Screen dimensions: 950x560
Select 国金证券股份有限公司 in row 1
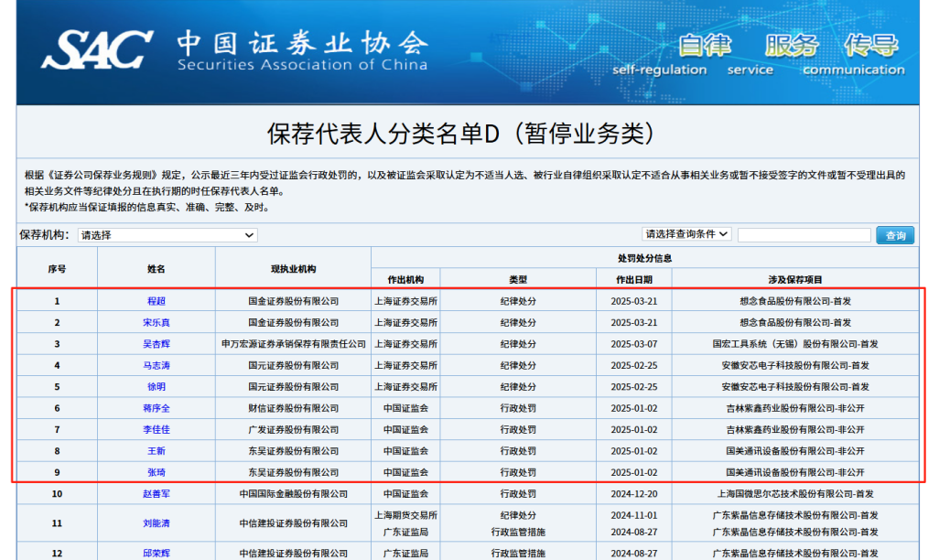pos(293,301)
